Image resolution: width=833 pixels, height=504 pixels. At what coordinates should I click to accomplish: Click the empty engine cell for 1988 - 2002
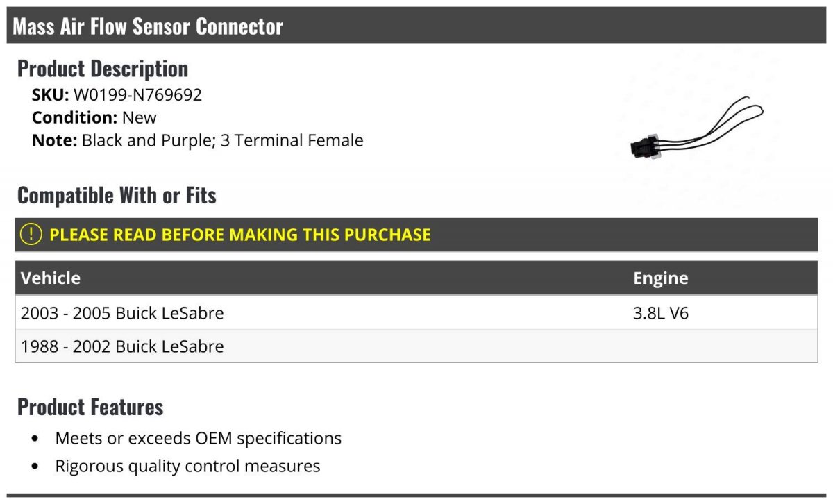[x=722, y=346]
